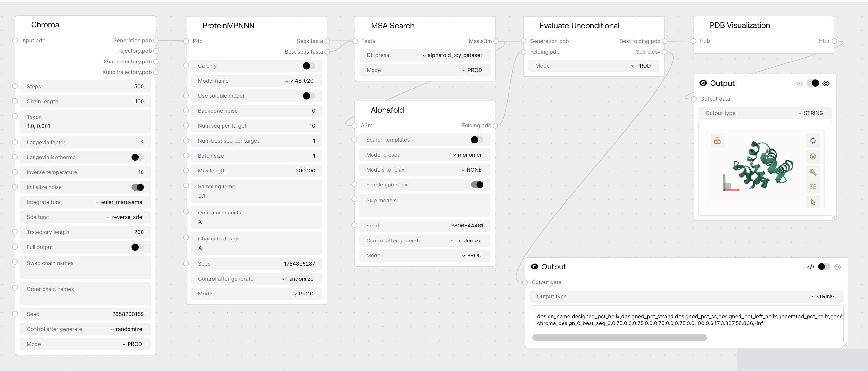Click the outlined eye icon in CSV Output header

pyautogui.click(x=837, y=267)
